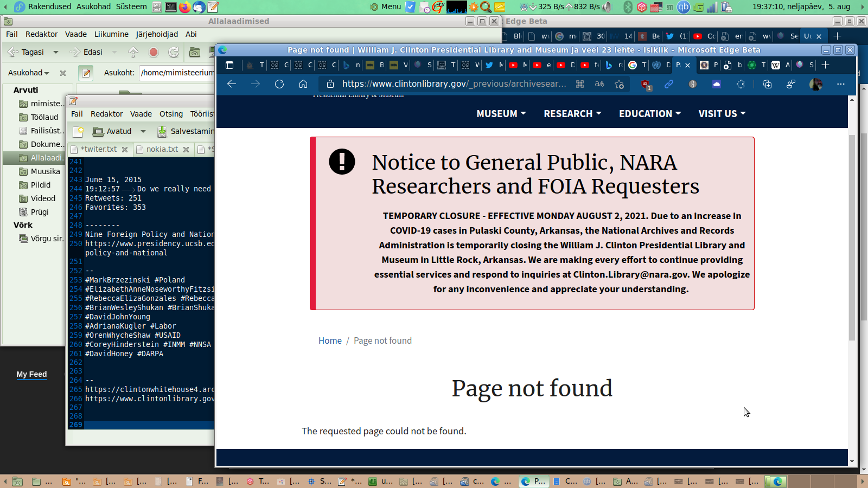The image size is (868, 488).
Task: Open the Edge profile avatar
Action: 815,84
